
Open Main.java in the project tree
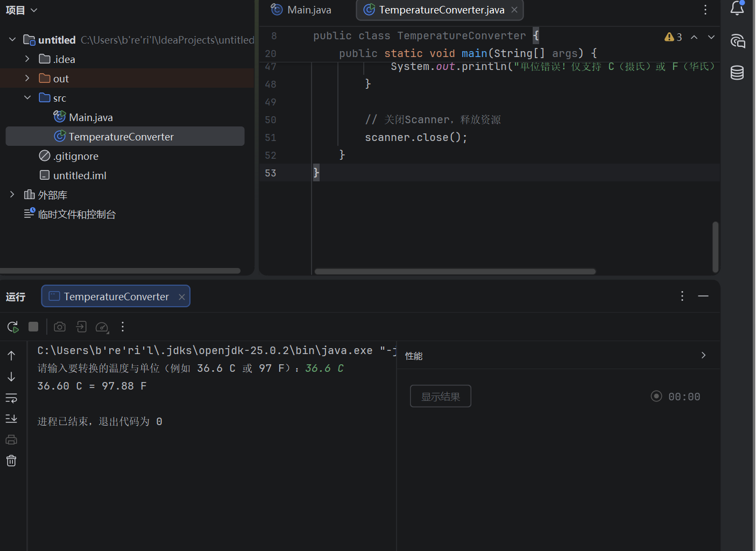(x=90, y=117)
